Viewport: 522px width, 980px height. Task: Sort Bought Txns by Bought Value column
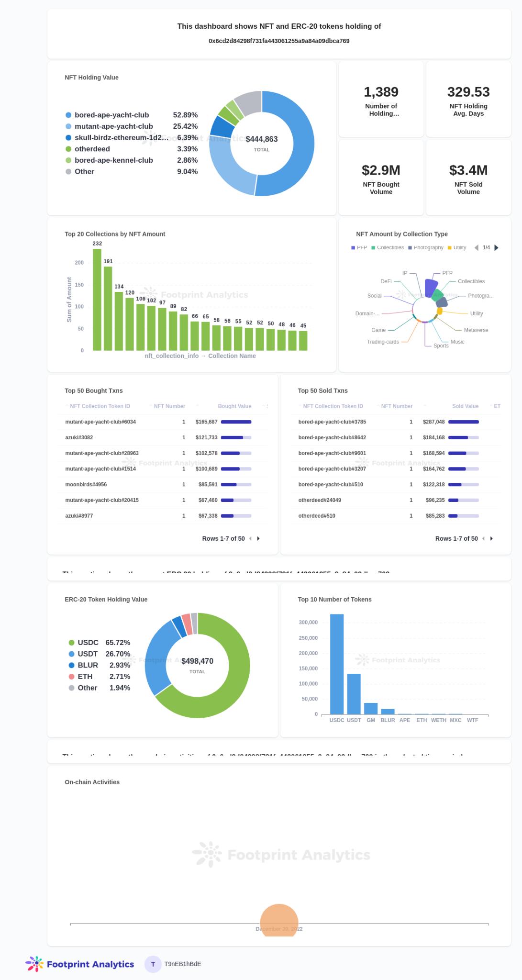234,406
